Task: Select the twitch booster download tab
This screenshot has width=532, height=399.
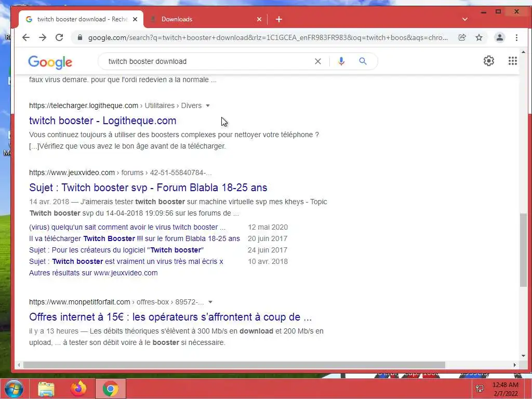Action: pos(81,19)
